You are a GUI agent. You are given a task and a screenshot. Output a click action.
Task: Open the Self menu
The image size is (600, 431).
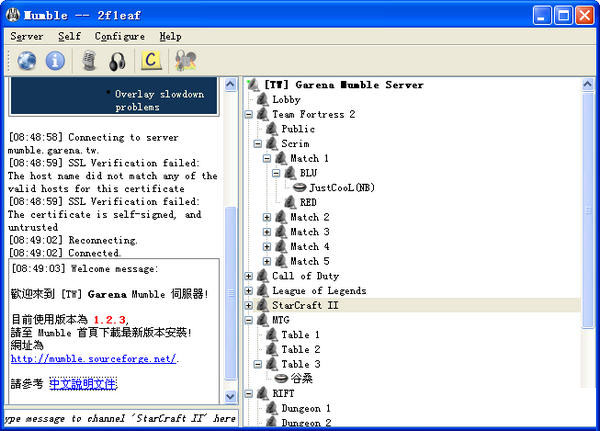tap(69, 36)
